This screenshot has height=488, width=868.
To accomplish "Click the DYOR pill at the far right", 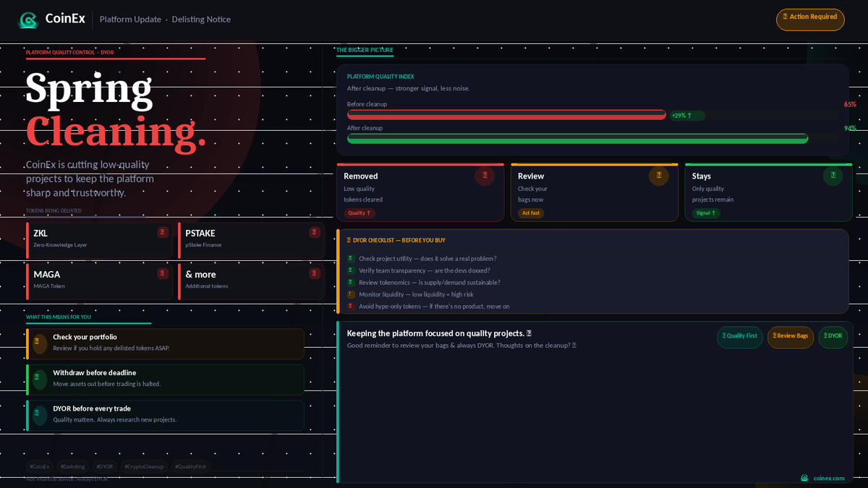I will (833, 337).
